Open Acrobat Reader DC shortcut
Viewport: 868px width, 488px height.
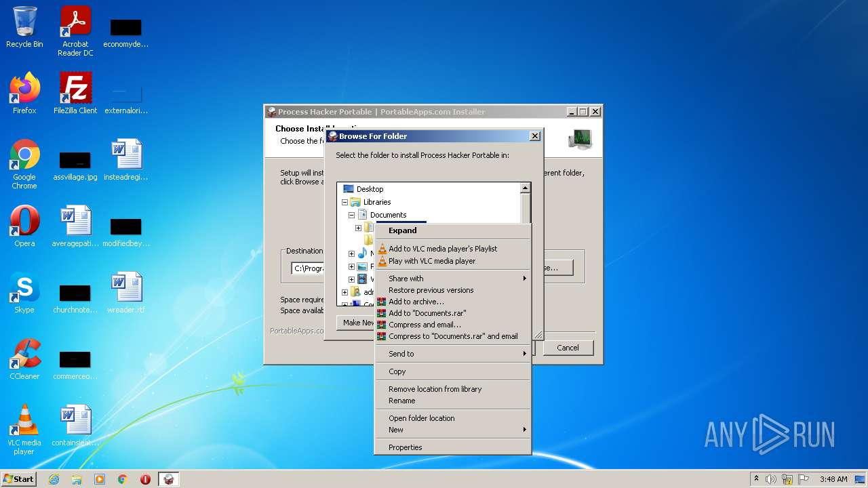point(75,31)
